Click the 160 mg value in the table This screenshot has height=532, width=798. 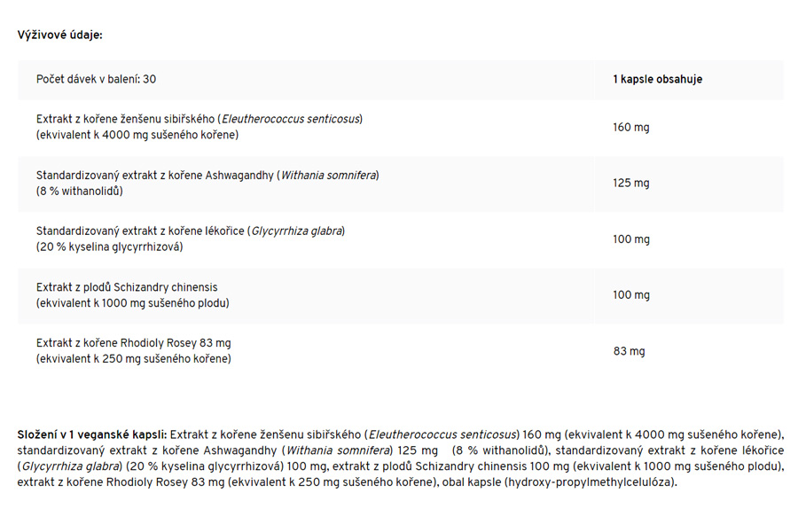click(630, 128)
